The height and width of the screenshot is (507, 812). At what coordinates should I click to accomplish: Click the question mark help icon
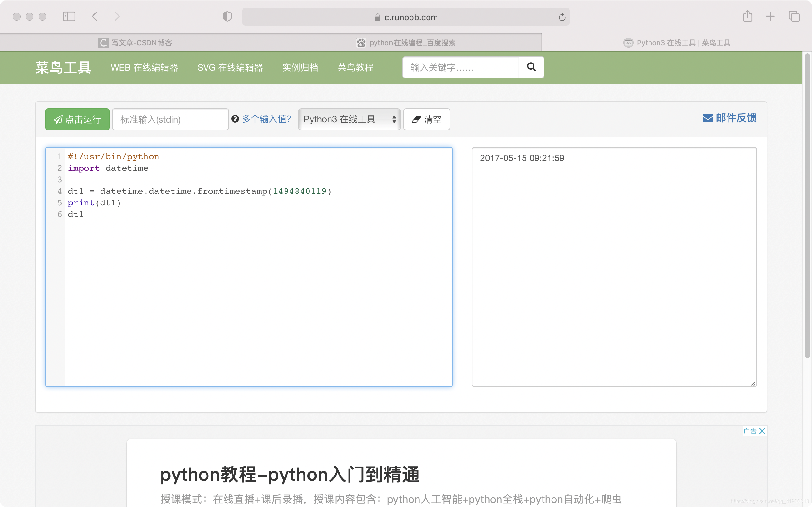(235, 119)
